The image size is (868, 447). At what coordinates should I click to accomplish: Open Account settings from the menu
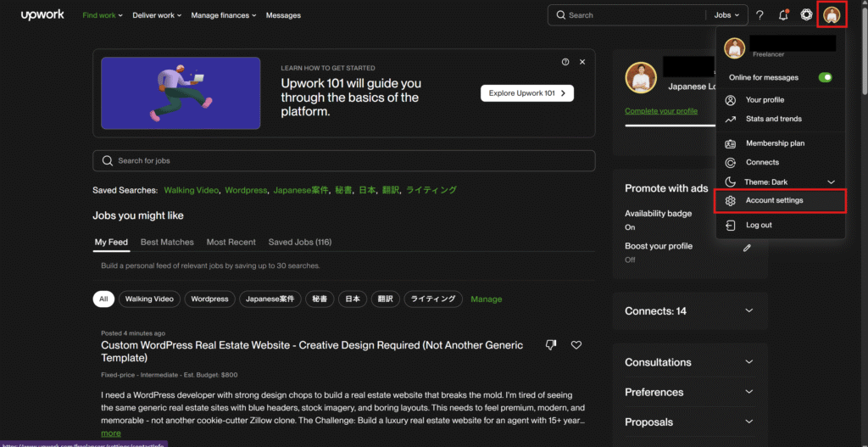pos(774,201)
